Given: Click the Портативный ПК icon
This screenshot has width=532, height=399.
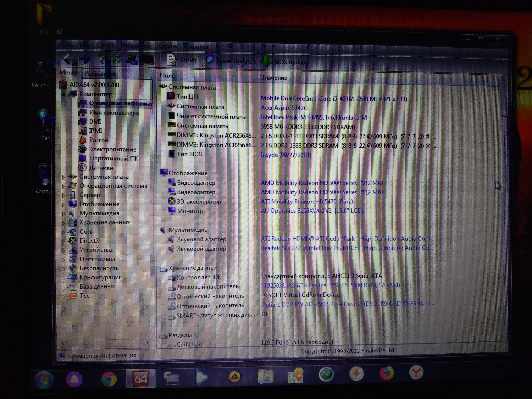Looking at the screenshot, I should (x=82, y=158).
